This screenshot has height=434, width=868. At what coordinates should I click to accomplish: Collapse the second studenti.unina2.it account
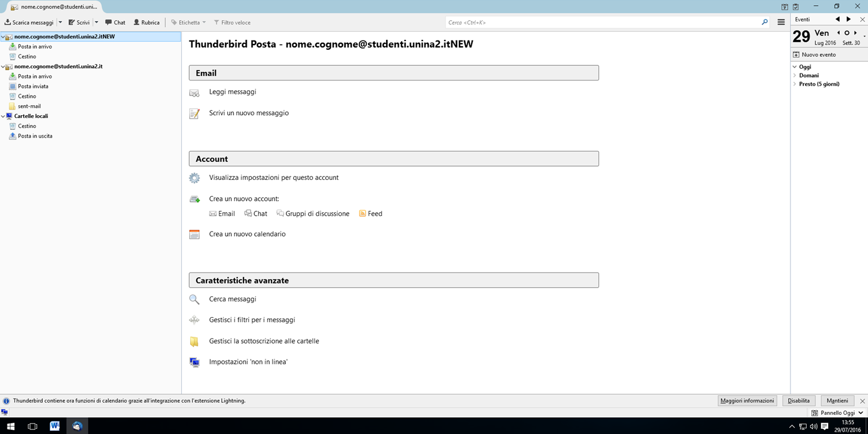click(x=3, y=67)
